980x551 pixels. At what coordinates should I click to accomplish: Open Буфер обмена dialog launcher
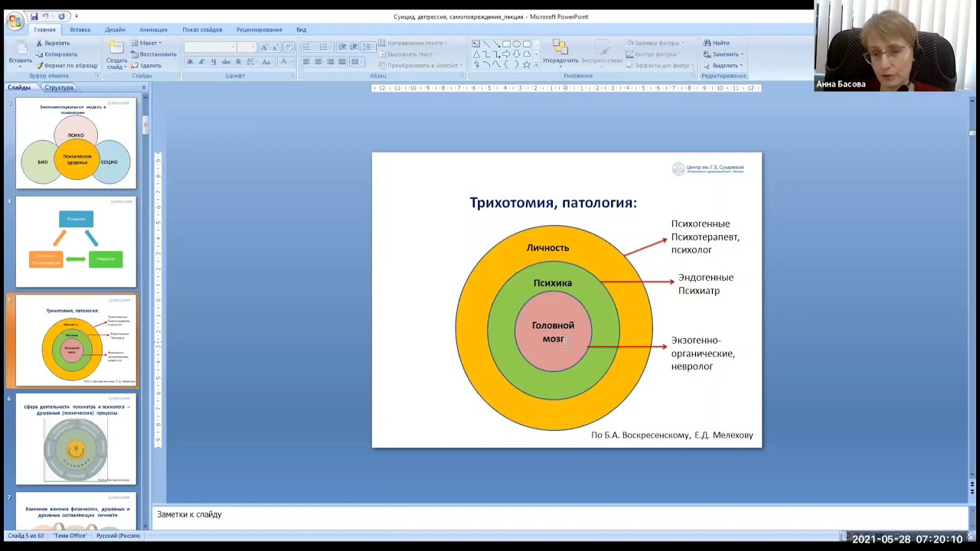click(96, 76)
